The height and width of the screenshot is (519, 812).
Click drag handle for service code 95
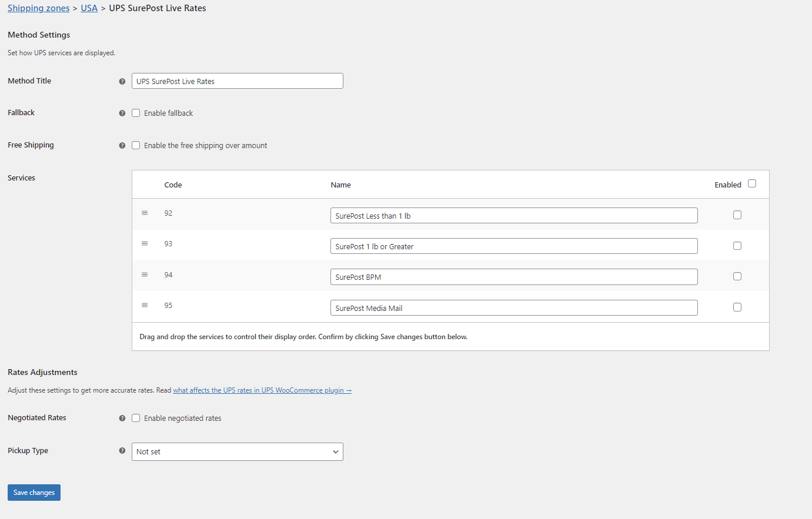click(x=145, y=306)
